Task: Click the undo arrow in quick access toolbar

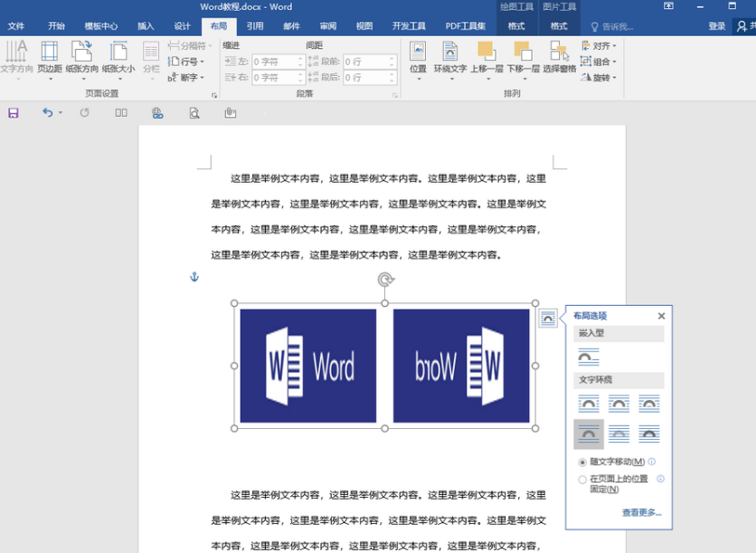Action: [x=47, y=113]
